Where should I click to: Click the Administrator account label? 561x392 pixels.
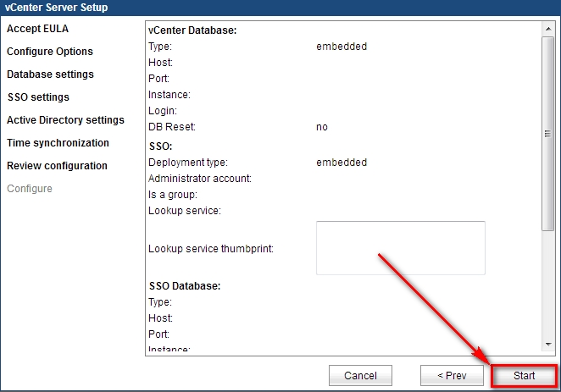click(x=200, y=179)
